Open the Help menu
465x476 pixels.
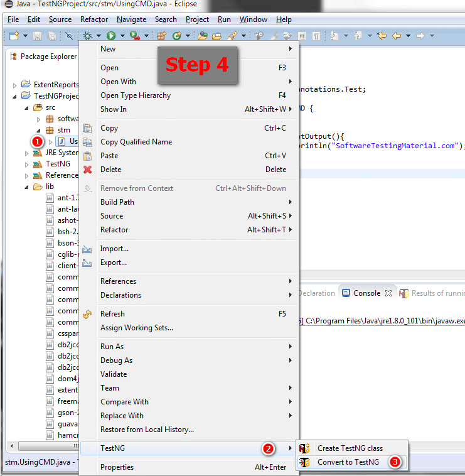click(284, 19)
